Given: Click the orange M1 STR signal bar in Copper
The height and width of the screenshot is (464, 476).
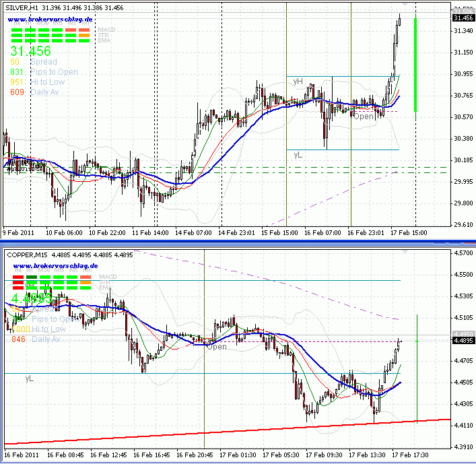Looking at the screenshot, I should coord(86,283).
